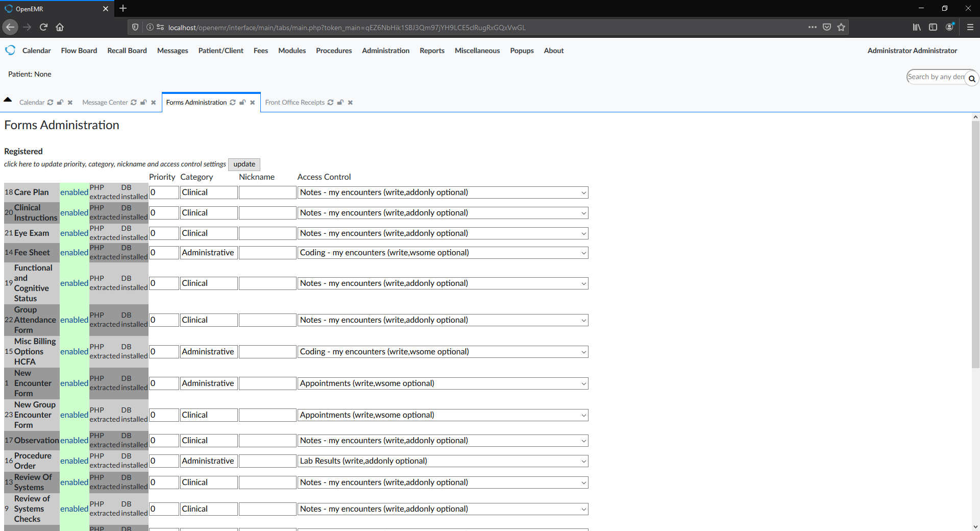Screen dimensions: 980x531
Task: Click the update button
Action: point(244,164)
